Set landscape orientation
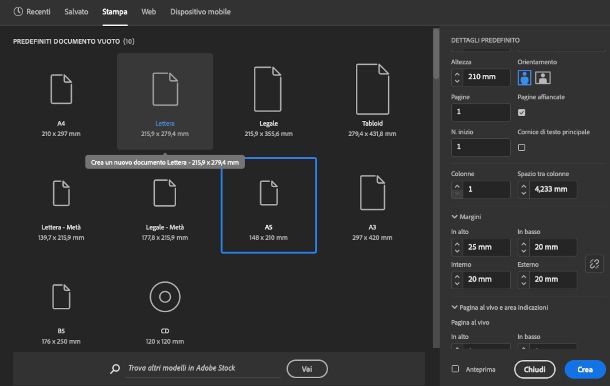 pyautogui.click(x=543, y=77)
